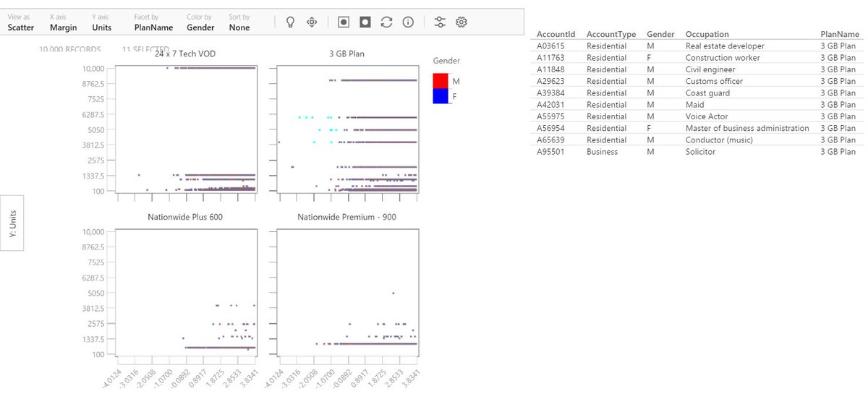Image resolution: width=868 pixels, height=407 pixels.
Task: Open the X axis Margin dropdown
Action: click(64, 22)
